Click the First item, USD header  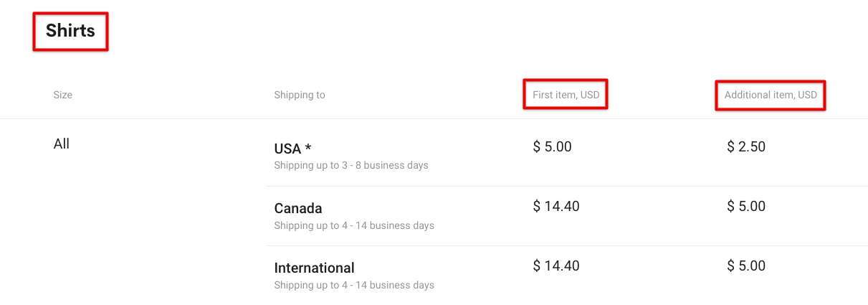pos(566,95)
